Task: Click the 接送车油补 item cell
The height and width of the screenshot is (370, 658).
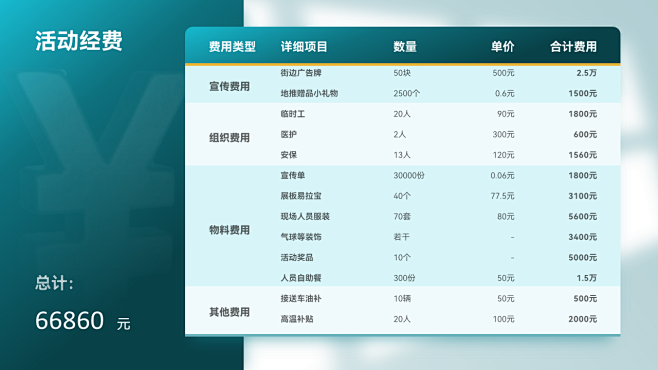Action: tap(301, 299)
